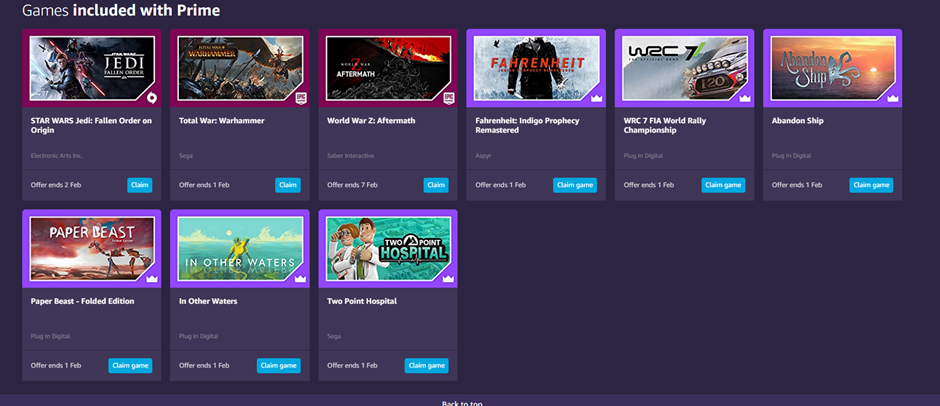Claim game WRC 7 FIA World Rally Championship
Screen dimensions: 940x406
pos(723,185)
